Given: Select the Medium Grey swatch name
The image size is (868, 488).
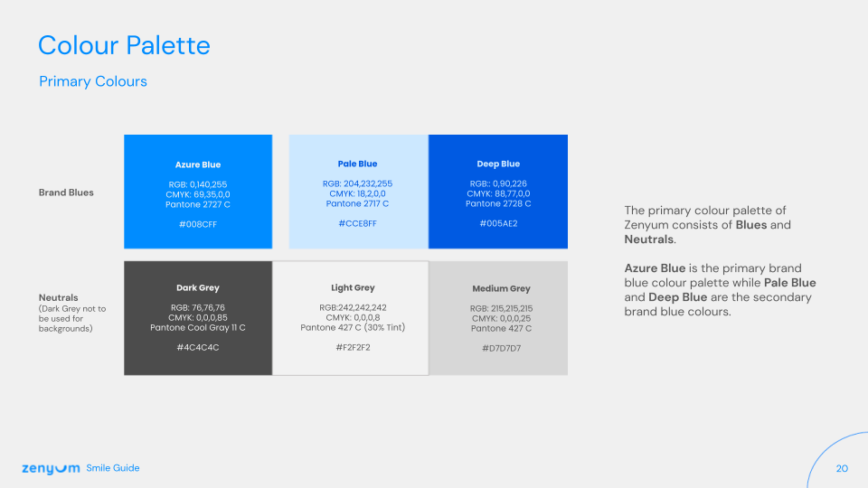Looking at the screenshot, I should coord(501,288).
